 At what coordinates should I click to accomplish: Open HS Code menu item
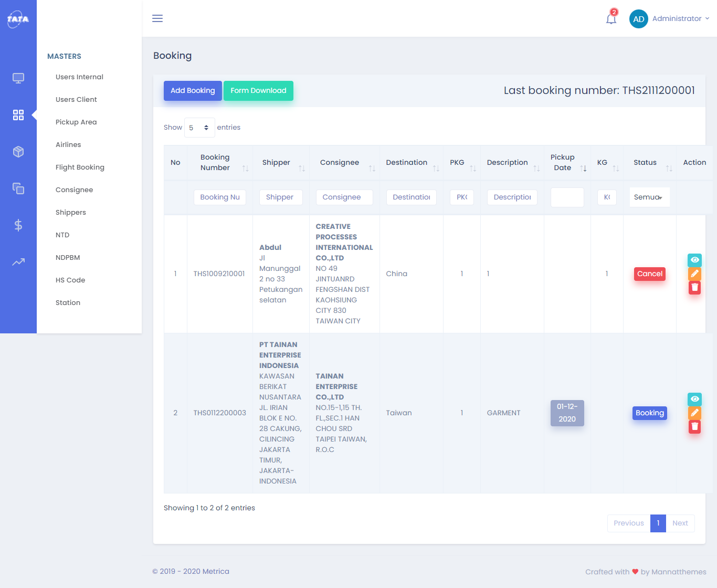pos(70,280)
